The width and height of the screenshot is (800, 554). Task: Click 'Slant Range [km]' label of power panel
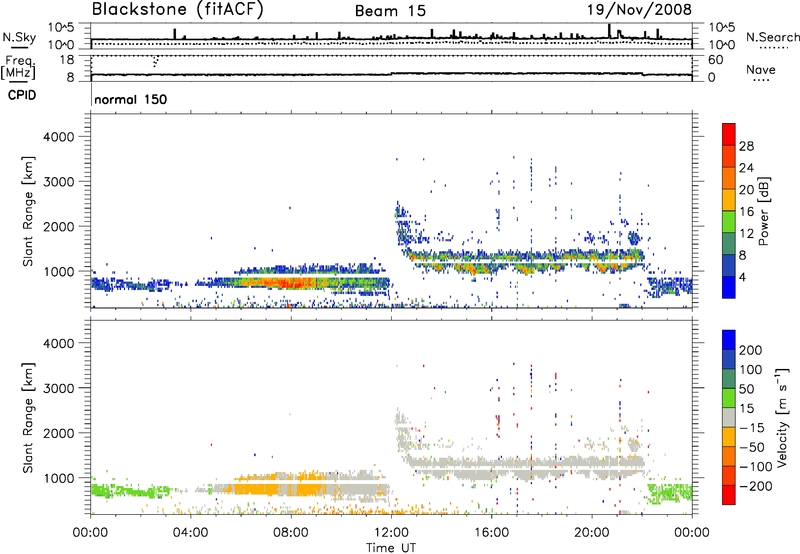coord(28,212)
